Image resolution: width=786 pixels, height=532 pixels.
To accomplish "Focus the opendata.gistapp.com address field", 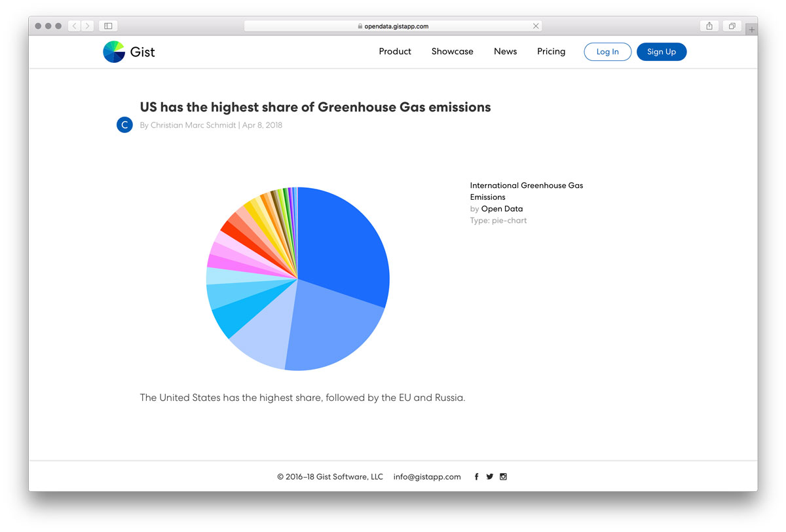I will [393, 26].
